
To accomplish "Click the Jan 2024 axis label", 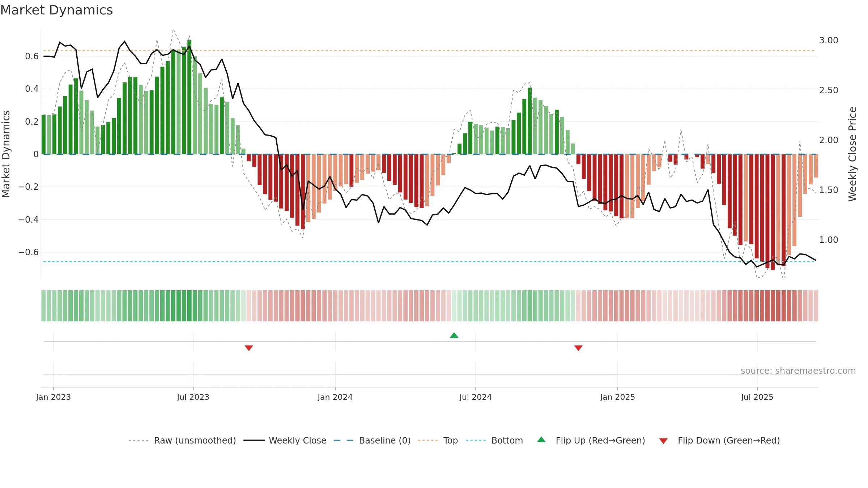I will [x=335, y=397].
